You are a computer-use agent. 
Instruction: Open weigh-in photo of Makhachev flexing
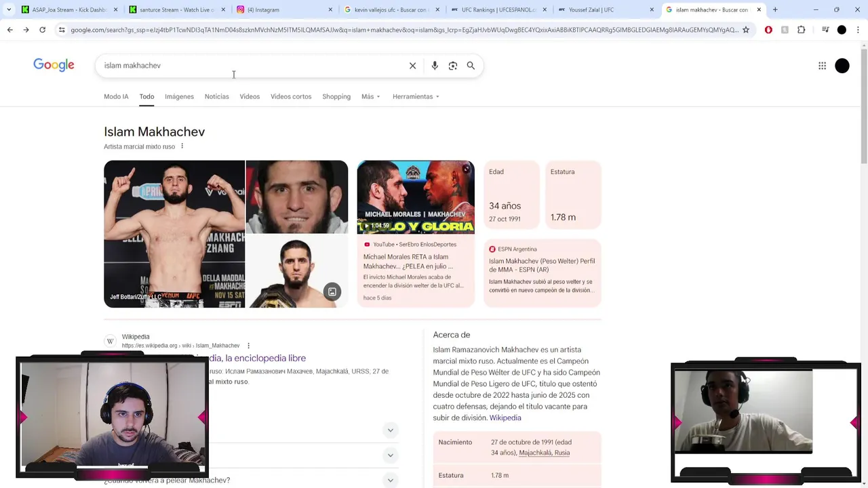(x=174, y=234)
